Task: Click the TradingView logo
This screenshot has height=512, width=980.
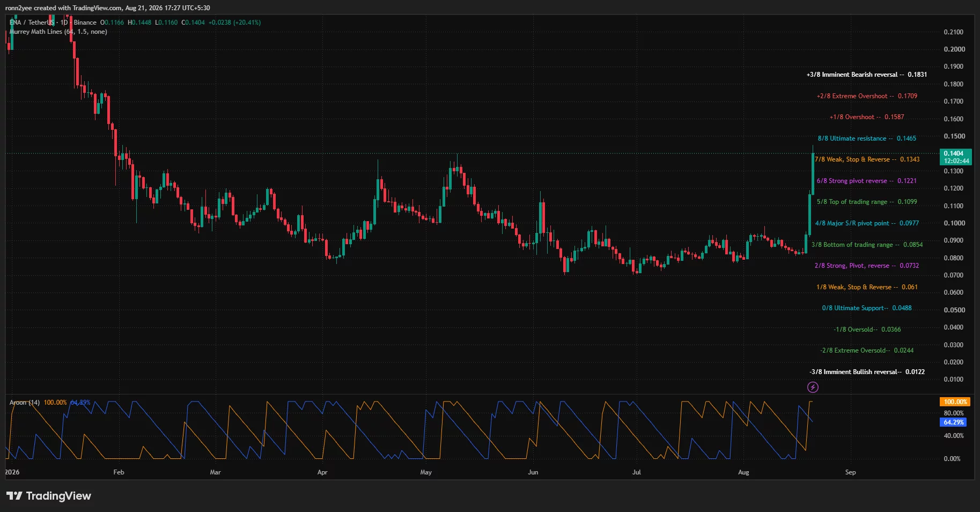Action: coord(49,496)
